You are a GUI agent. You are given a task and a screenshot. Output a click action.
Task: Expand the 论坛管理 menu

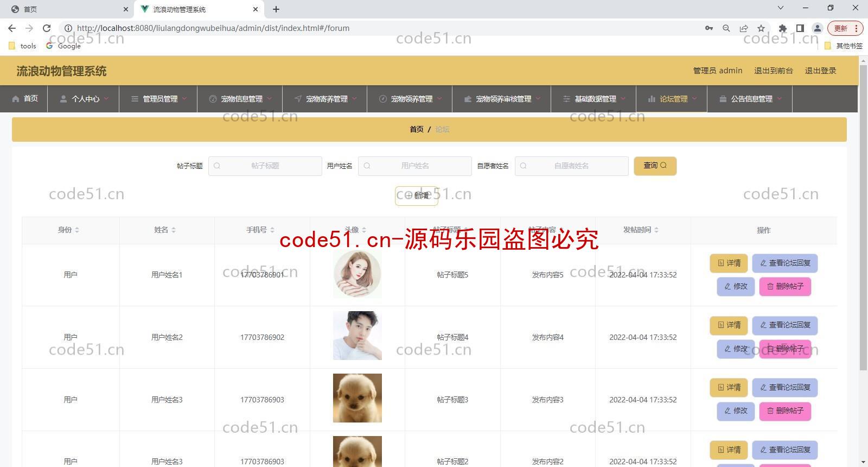[x=672, y=99]
